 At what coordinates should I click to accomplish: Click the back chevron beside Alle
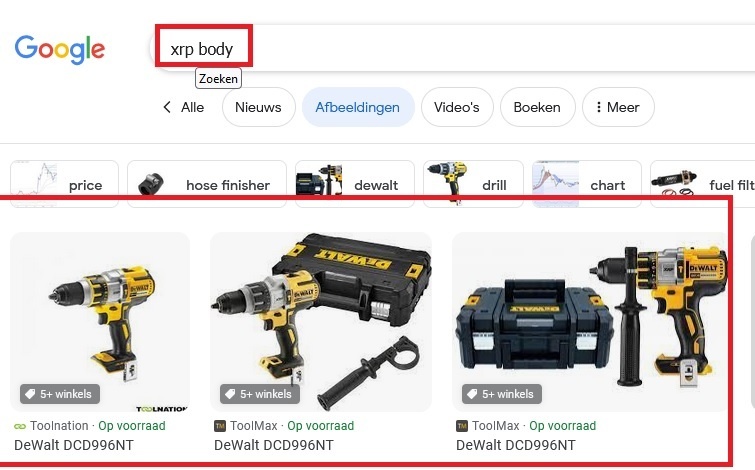click(167, 107)
